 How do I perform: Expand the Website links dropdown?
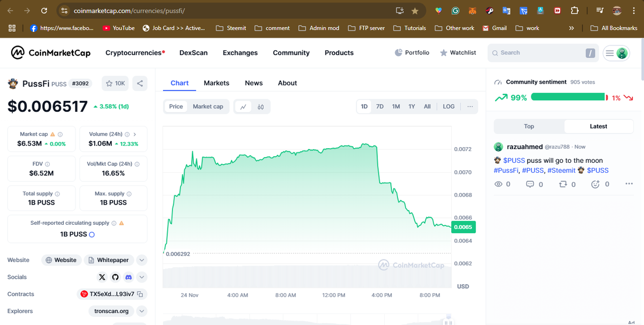(x=142, y=261)
